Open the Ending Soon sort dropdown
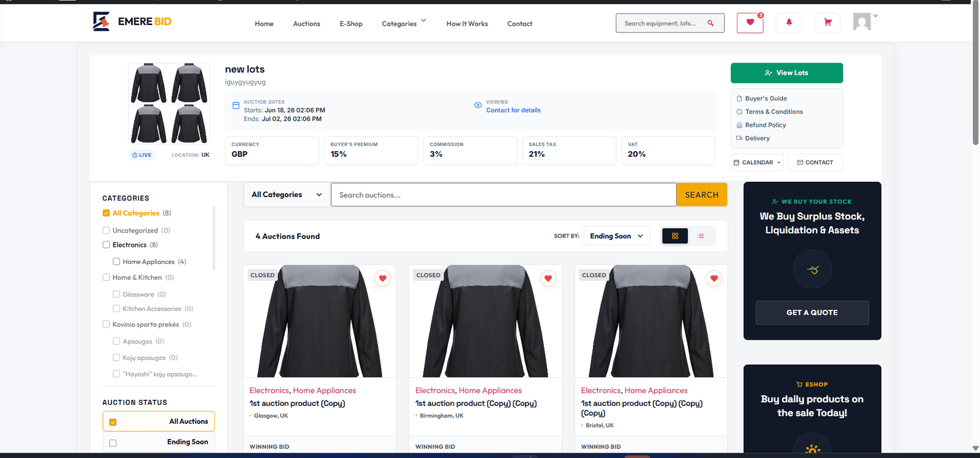Screen dimensions: 980x458 click(x=617, y=236)
